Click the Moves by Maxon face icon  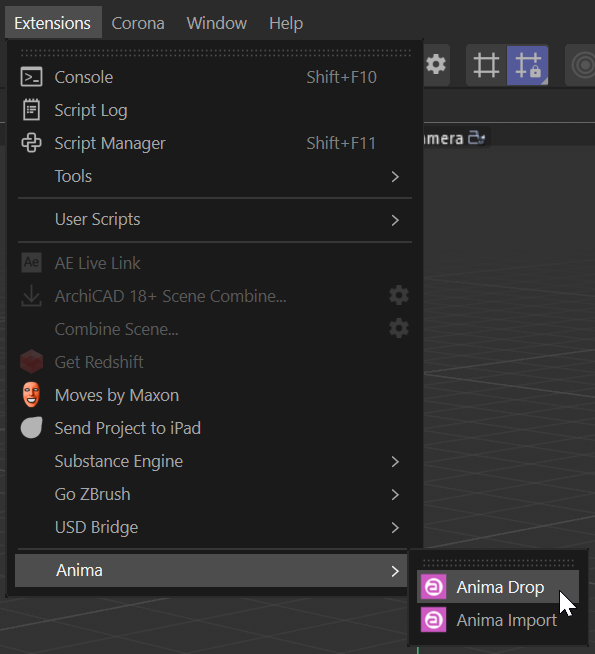[31, 394]
